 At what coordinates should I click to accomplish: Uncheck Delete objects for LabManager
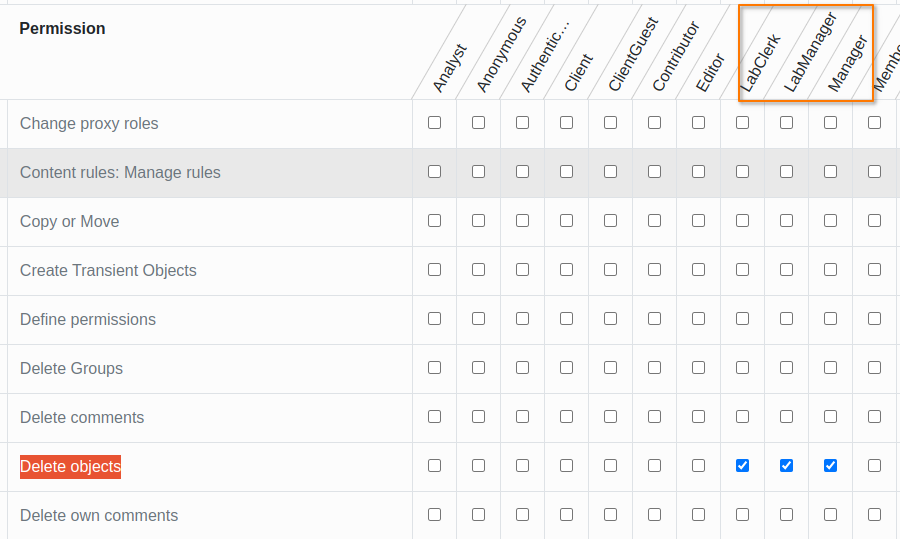[786, 465]
